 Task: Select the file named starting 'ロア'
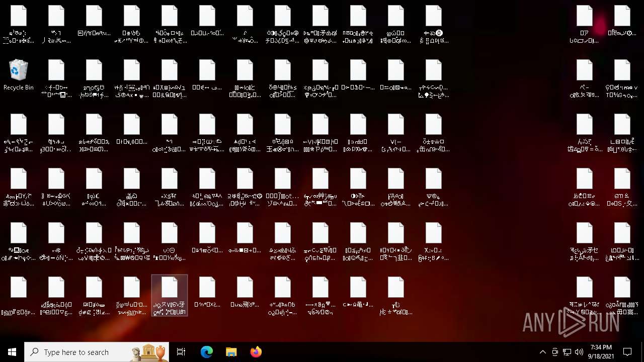[x=585, y=25]
